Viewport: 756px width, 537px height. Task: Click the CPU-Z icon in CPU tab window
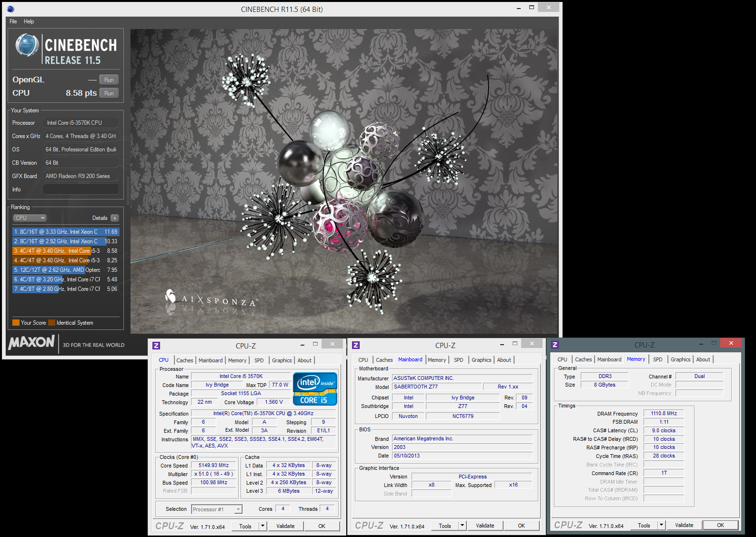pos(156,346)
